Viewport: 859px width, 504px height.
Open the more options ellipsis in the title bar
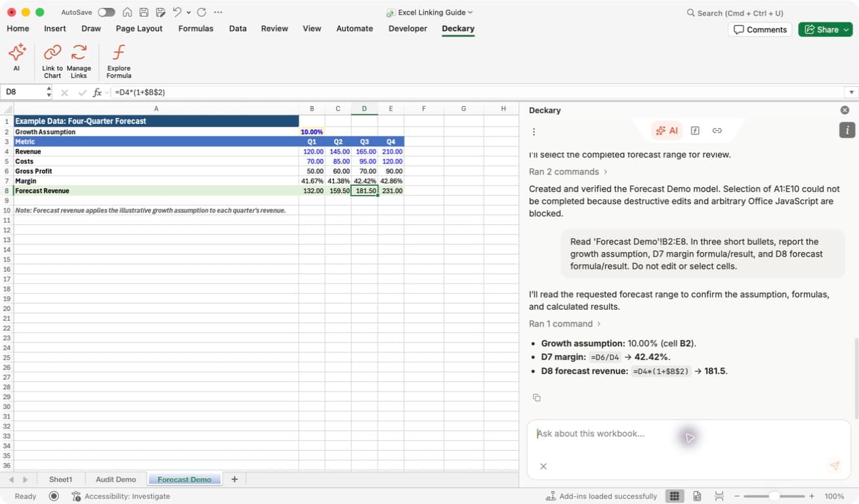(218, 12)
